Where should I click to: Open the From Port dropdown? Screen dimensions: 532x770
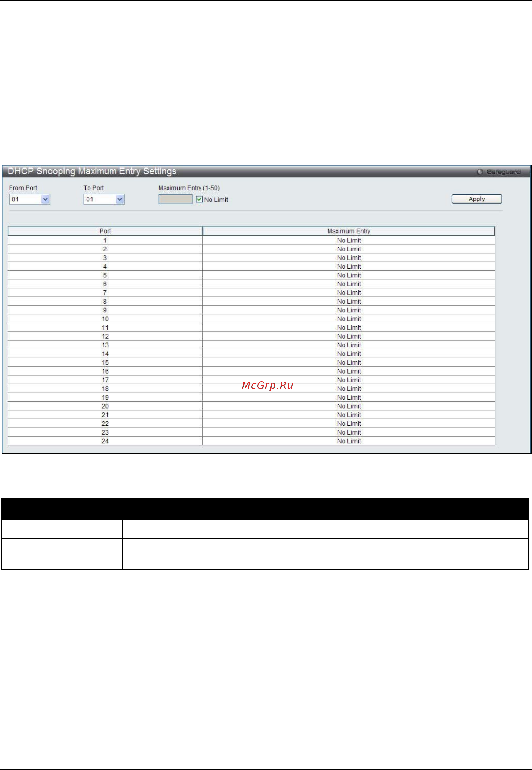(29, 199)
